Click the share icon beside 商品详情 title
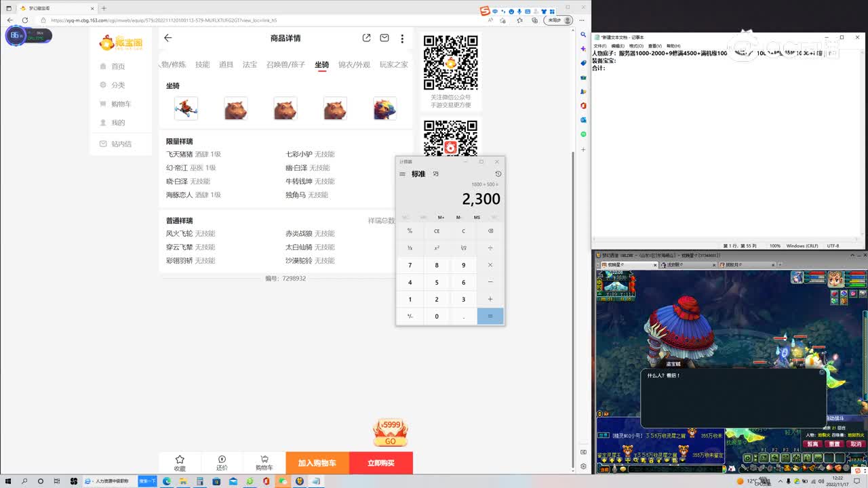 (366, 38)
